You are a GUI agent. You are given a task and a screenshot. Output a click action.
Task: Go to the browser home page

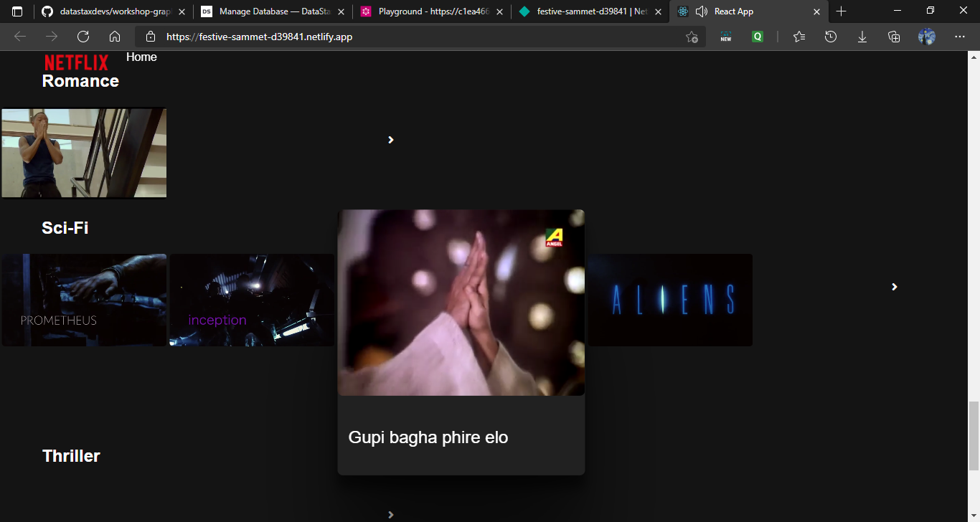point(114,37)
